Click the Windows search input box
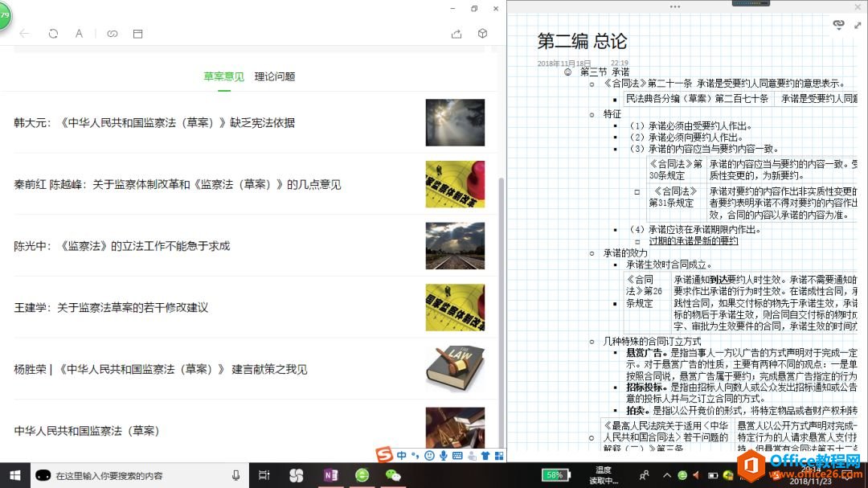Image resolution: width=868 pixels, height=488 pixels. click(x=137, y=476)
